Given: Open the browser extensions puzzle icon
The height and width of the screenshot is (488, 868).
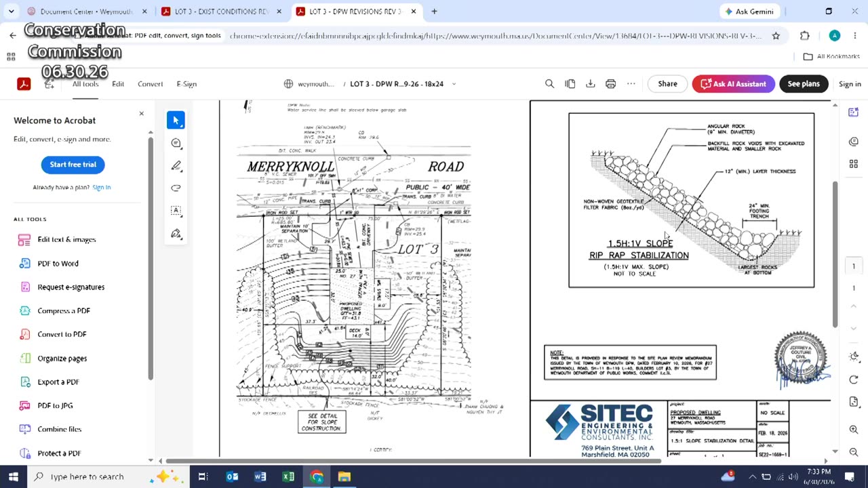Looking at the screenshot, I should (x=805, y=35).
